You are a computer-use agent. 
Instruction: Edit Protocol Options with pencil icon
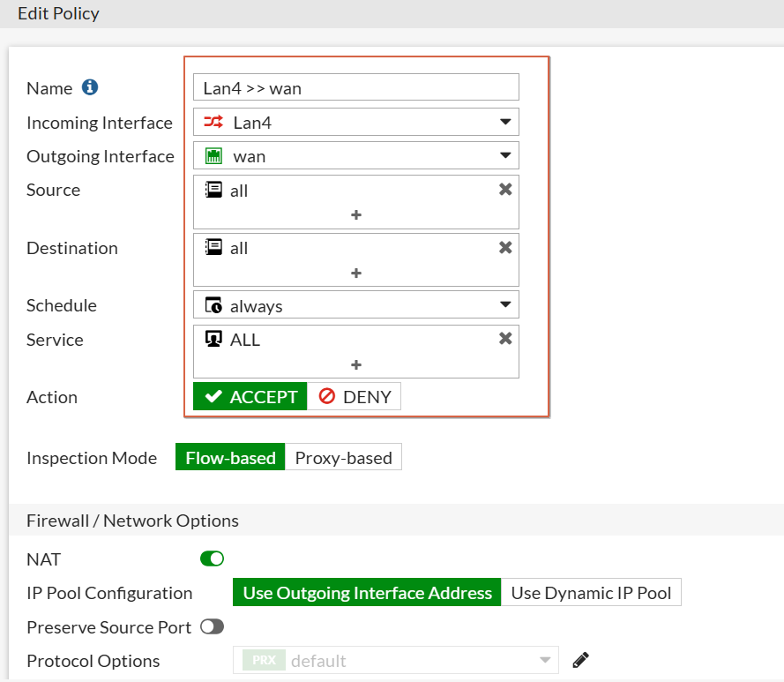pyautogui.click(x=580, y=660)
